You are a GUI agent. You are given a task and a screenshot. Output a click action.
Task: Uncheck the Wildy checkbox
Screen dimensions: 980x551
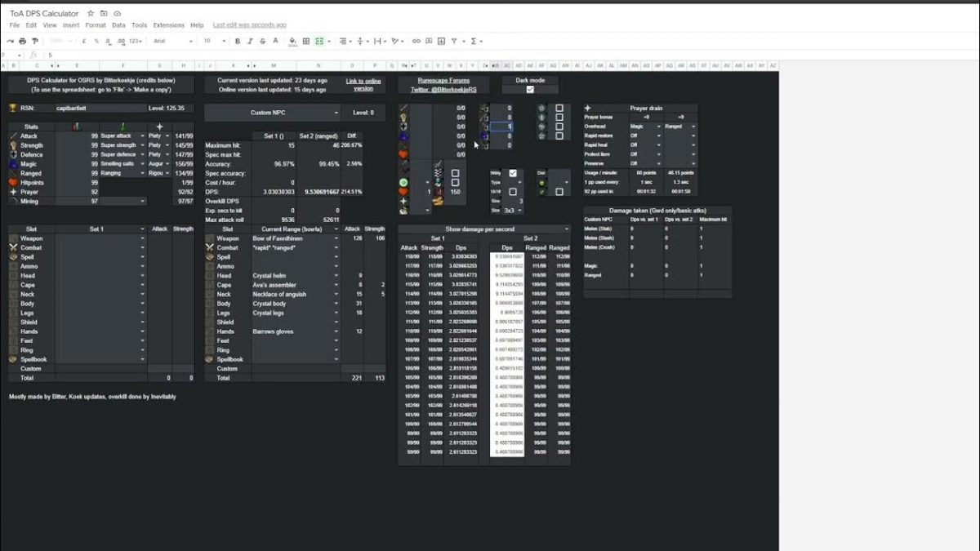[x=513, y=173]
